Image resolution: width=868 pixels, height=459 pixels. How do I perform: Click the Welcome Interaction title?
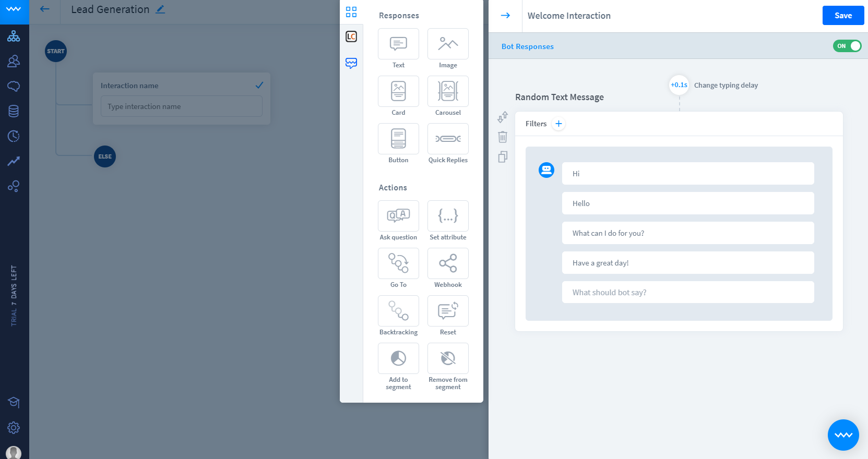coord(569,16)
